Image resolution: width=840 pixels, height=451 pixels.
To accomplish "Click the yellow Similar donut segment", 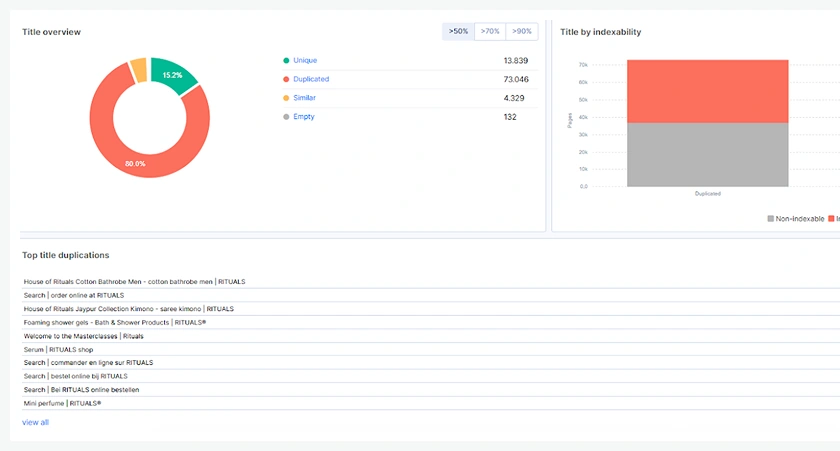I will pos(138,70).
